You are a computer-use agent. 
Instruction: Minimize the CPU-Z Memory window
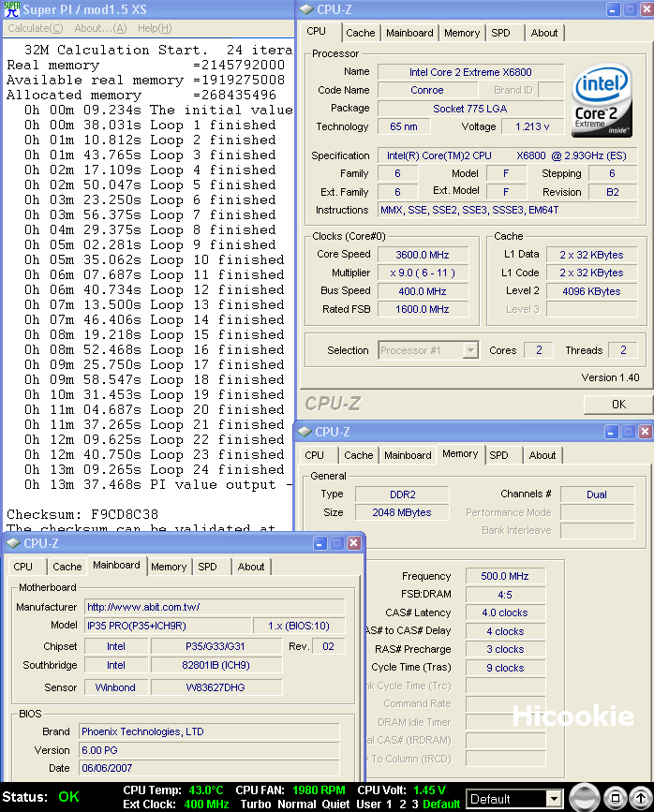coord(612,432)
